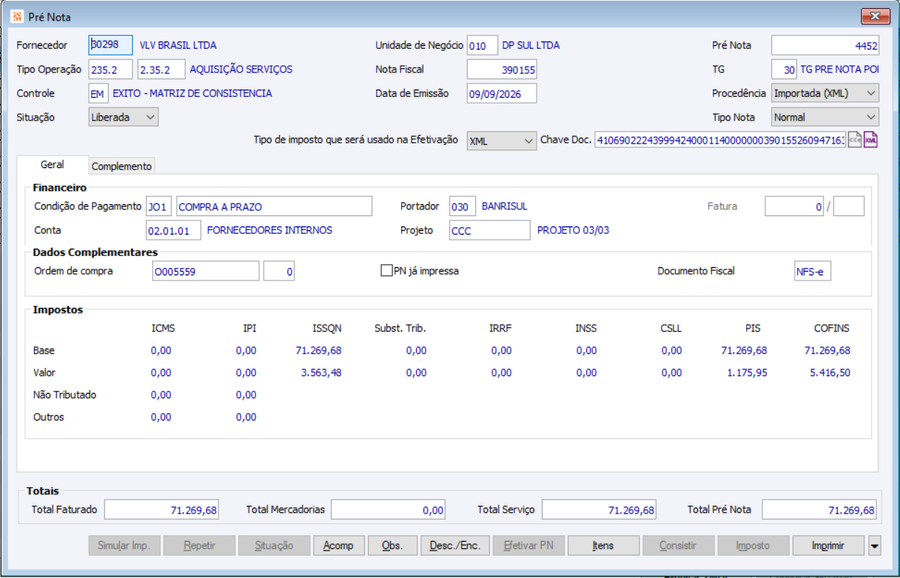Click the Data de Emissão date field

tap(502, 93)
